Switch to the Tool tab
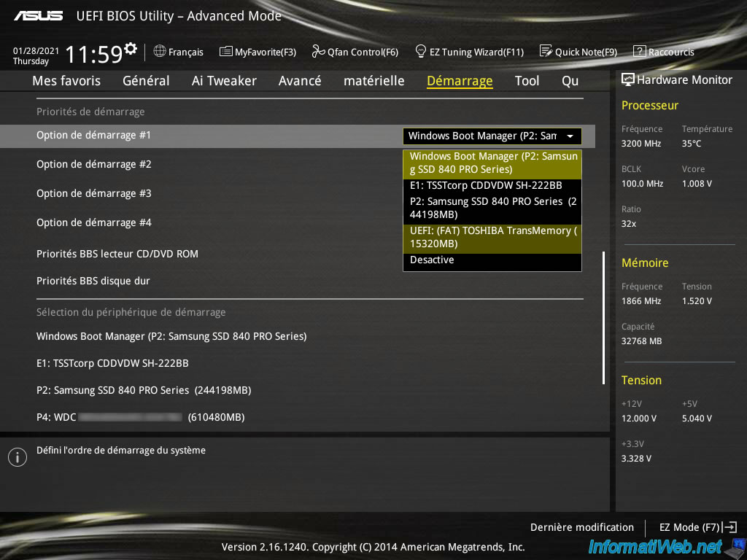 (527, 81)
